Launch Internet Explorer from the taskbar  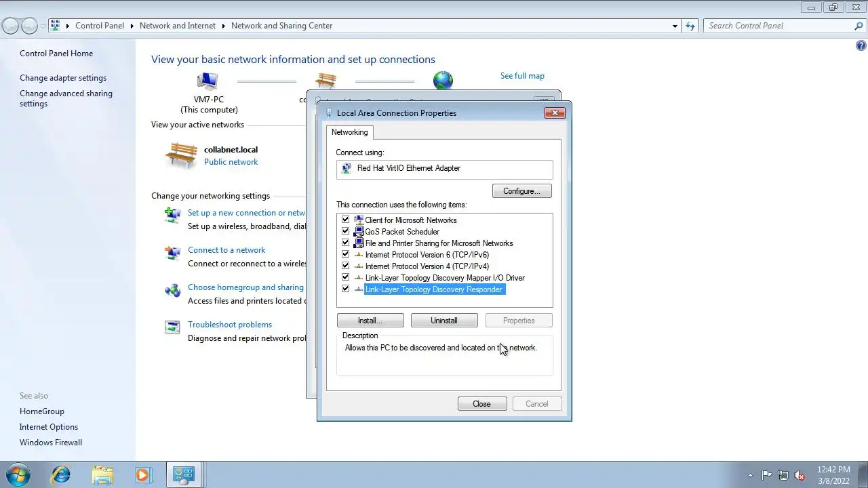[x=61, y=474]
